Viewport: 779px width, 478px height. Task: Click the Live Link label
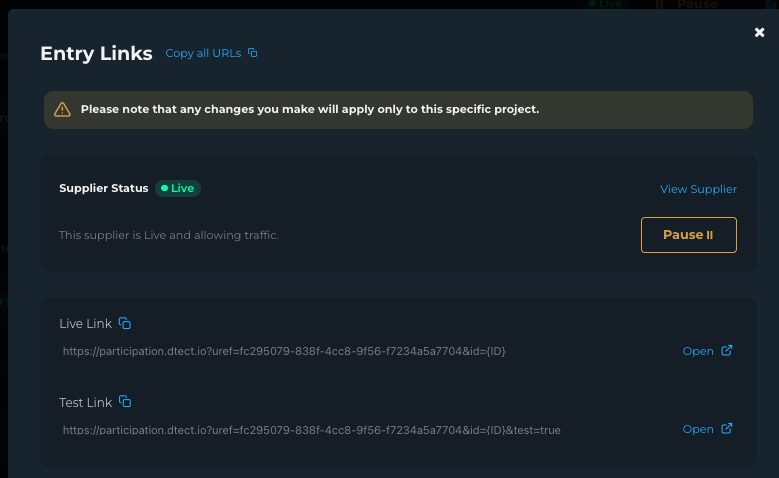point(85,324)
